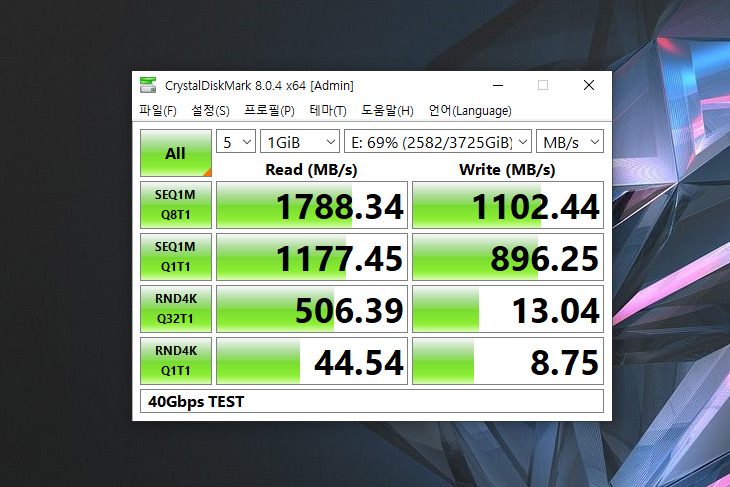Image resolution: width=730 pixels, height=487 pixels.
Task: Click the Write (MB/s) column header
Action: point(507,169)
